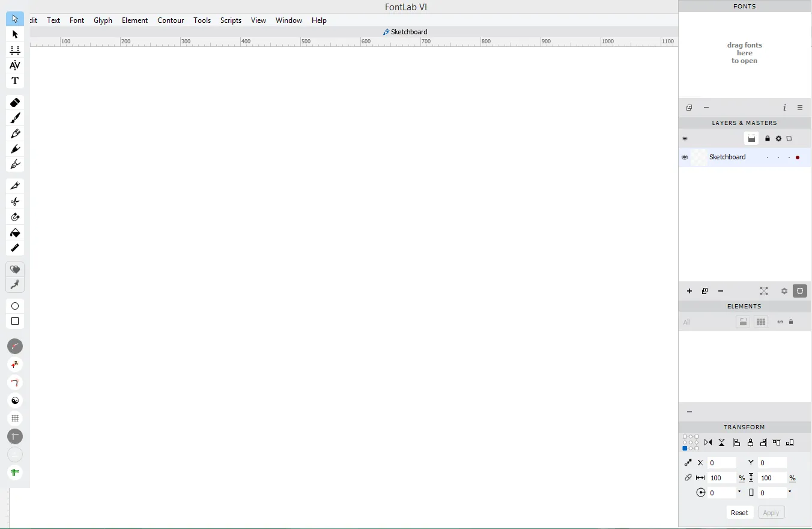Viewport: 812px width, 529px height.
Task: Select the Rectangle tool
Action: click(x=15, y=322)
